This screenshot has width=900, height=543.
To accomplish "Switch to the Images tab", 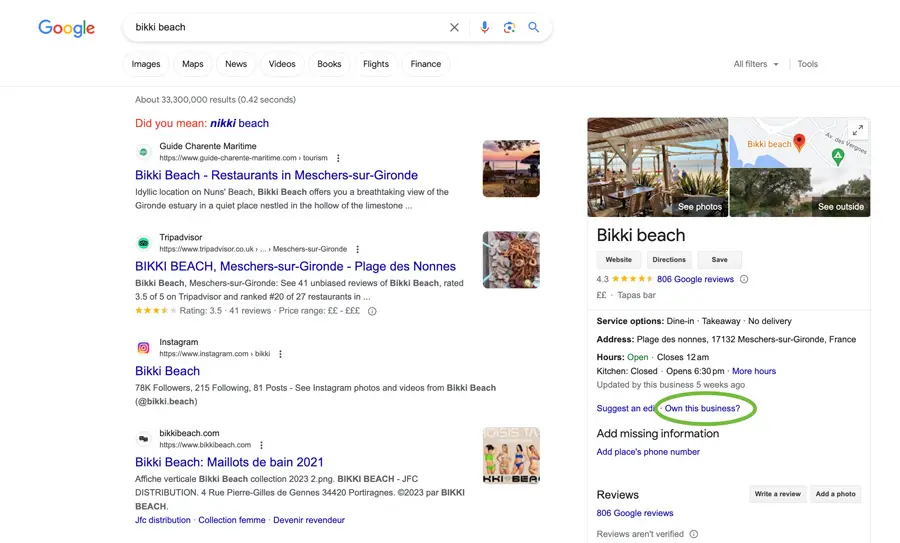I will [146, 64].
